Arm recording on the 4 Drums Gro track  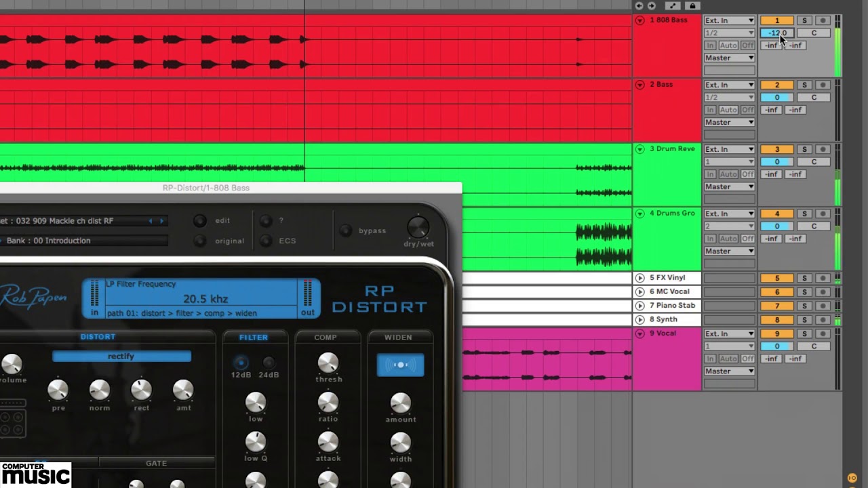(823, 213)
